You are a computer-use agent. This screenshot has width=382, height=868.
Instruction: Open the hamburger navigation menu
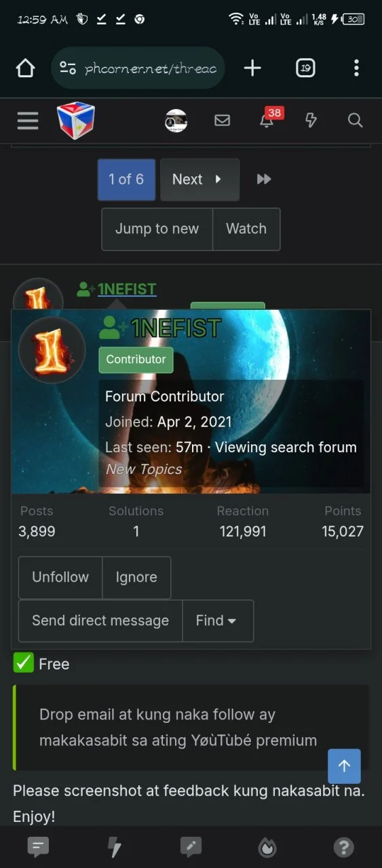tap(28, 121)
